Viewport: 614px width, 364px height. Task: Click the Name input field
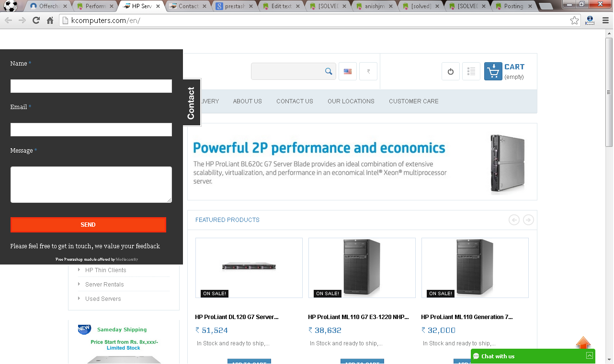[91, 86]
